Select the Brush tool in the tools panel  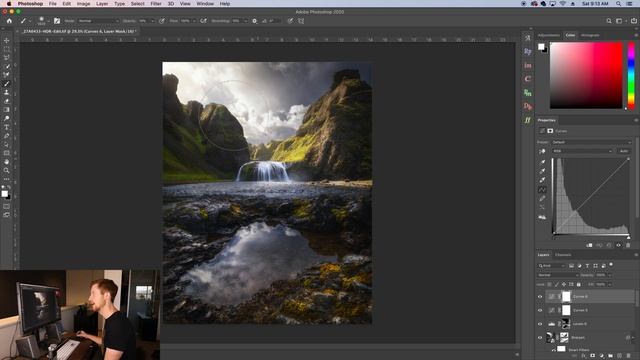pos(7,84)
